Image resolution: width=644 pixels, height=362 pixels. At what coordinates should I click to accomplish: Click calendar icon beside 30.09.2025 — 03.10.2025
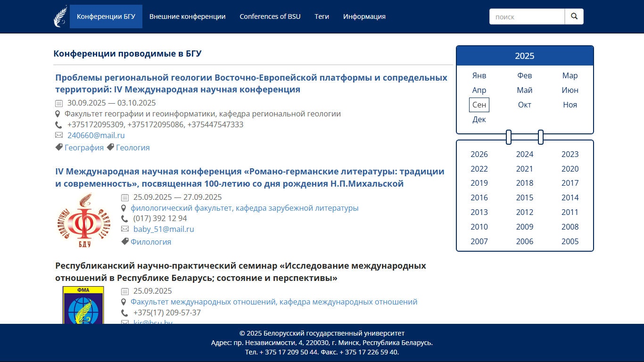pyautogui.click(x=59, y=103)
